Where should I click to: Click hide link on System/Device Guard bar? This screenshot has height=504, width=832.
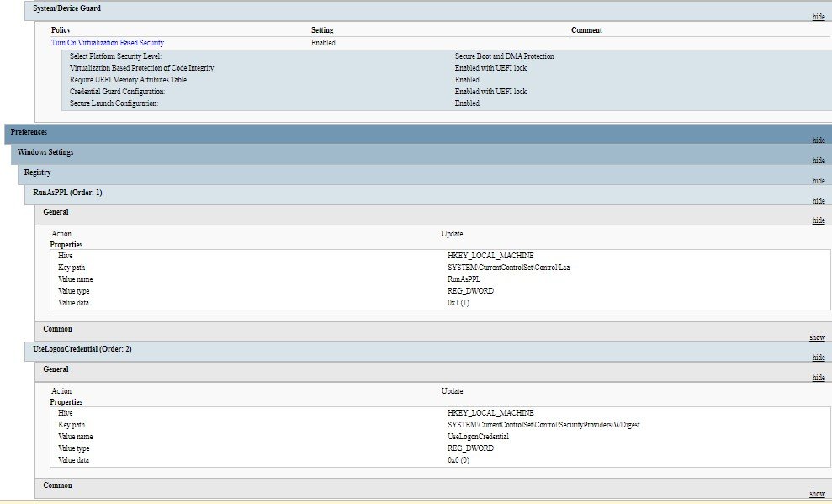tap(819, 17)
